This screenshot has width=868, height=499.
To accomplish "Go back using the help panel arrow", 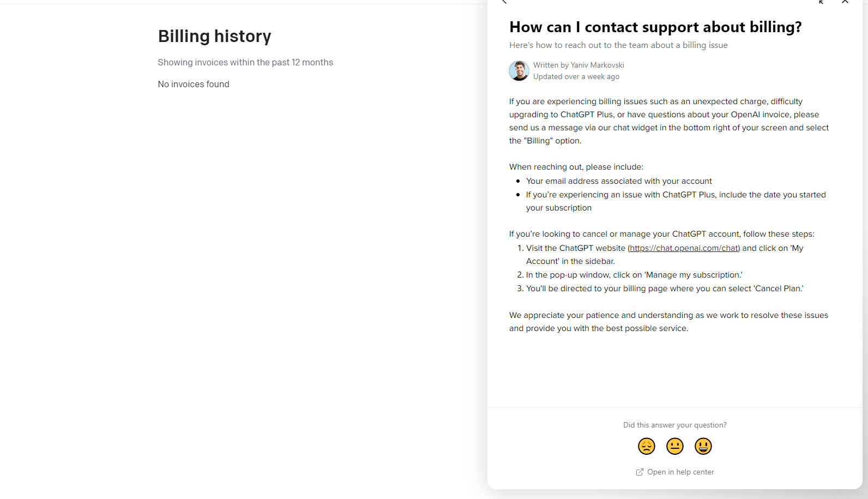I will pyautogui.click(x=504, y=2).
